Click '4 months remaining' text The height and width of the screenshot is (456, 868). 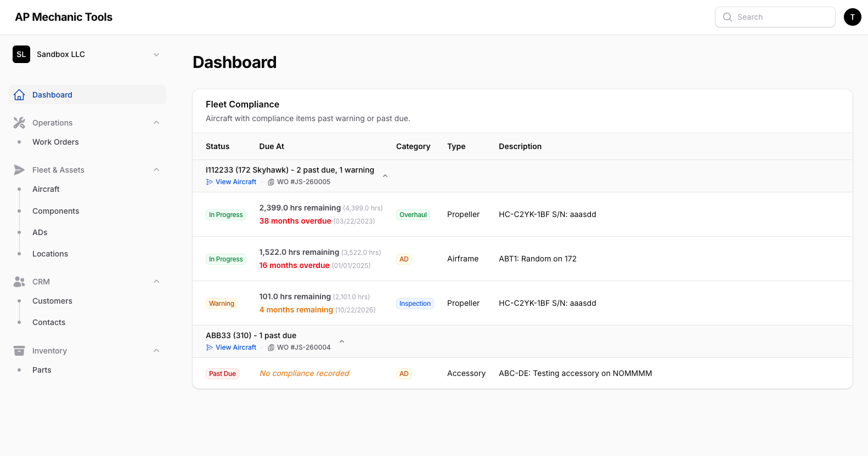tap(296, 310)
